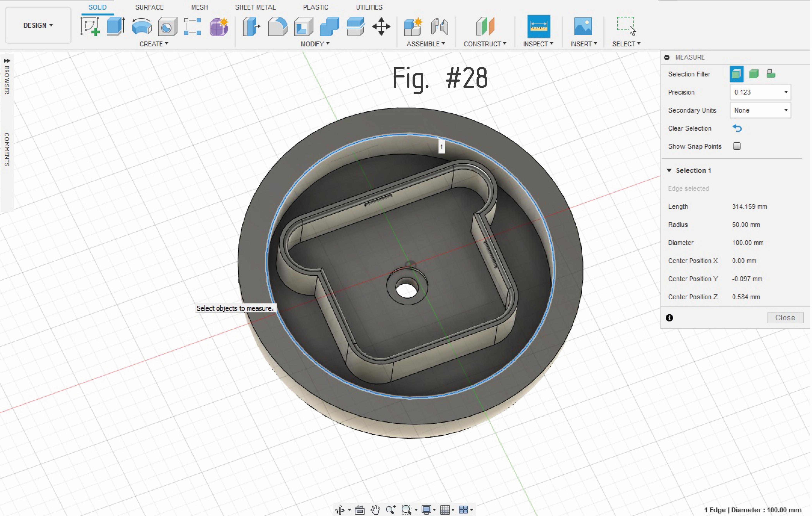This screenshot has width=812, height=516.
Task: Select the second Selection Filter option
Action: (754, 74)
